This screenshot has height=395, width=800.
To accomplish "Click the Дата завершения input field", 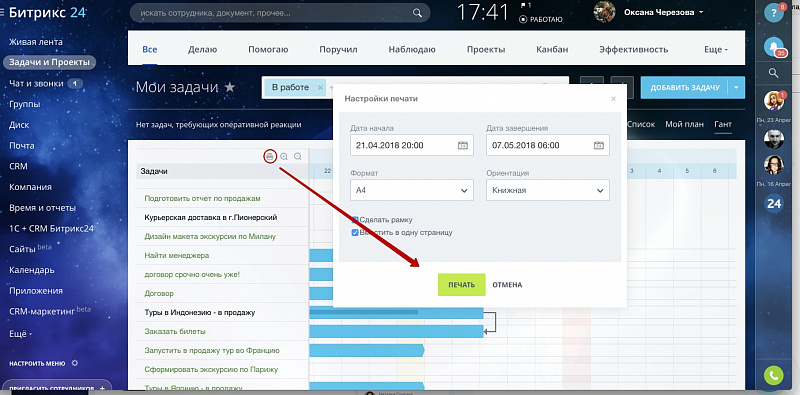I will 547,145.
